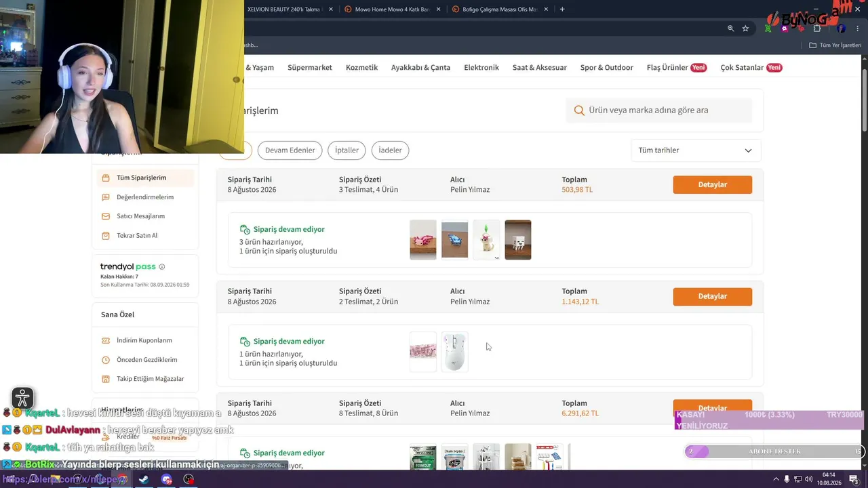Click the search magnifier icon
The height and width of the screenshot is (488, 868).
579,110
